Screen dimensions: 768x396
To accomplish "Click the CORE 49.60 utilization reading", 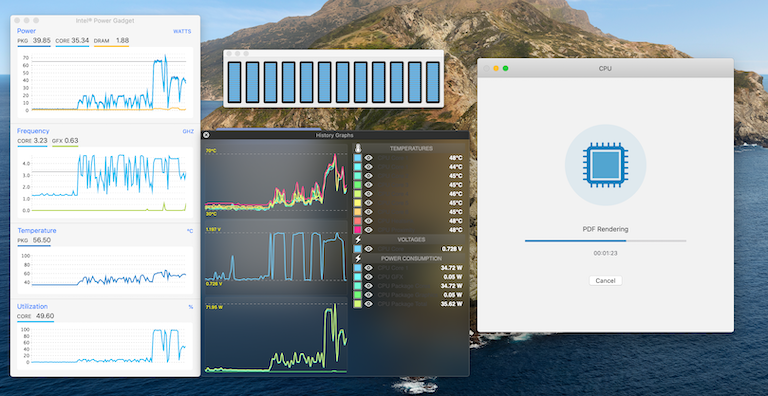I will (35, 316).
